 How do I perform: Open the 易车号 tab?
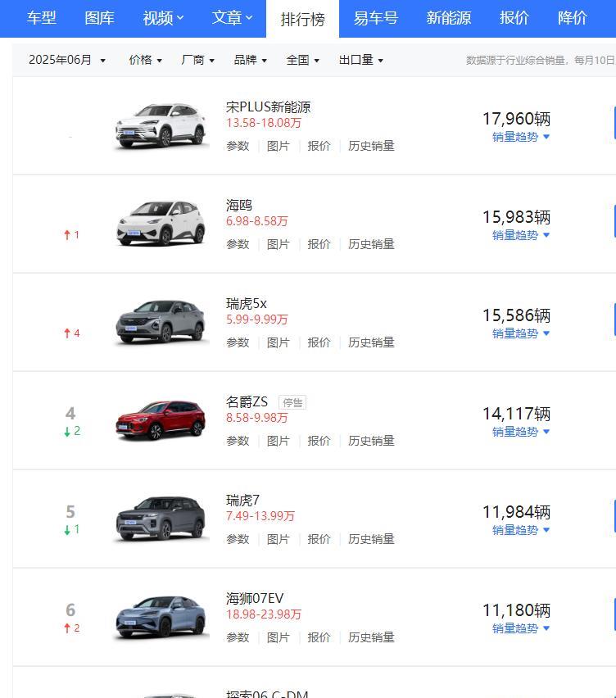pyautogui.click(x=376, y=18)
